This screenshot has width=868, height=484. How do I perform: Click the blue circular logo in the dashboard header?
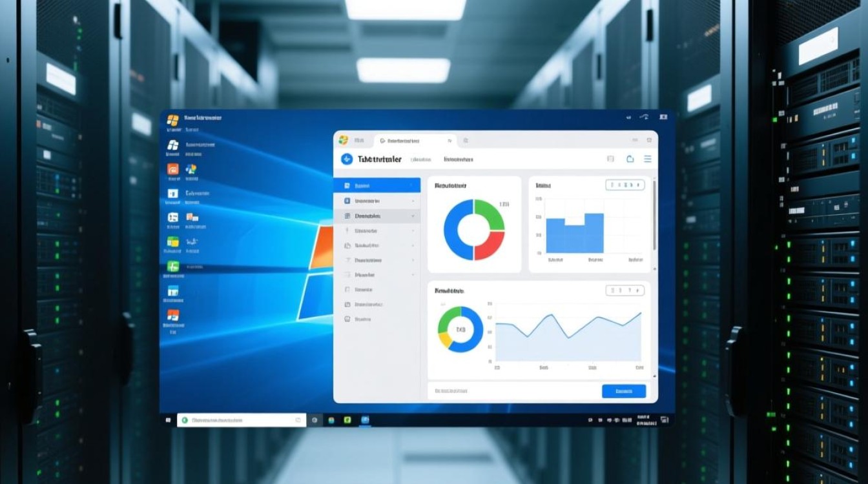point(347,159)
